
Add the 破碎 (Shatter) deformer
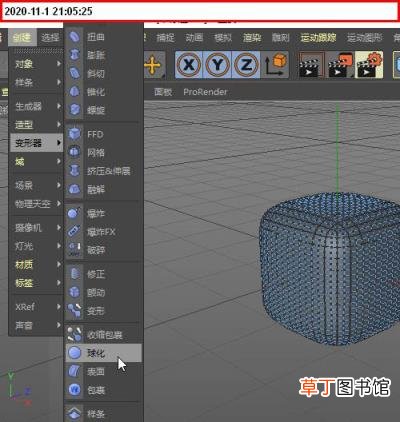pos(104,250)
